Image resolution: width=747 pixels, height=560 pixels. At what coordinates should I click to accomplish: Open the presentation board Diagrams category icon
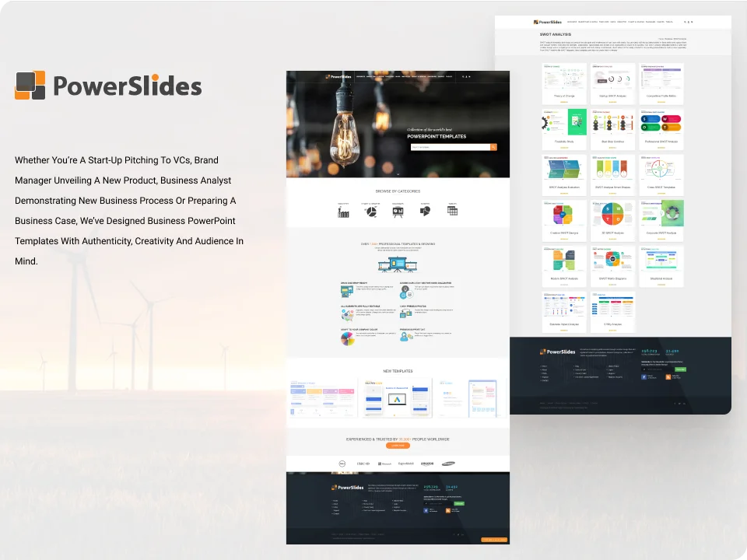click(398, 212)
